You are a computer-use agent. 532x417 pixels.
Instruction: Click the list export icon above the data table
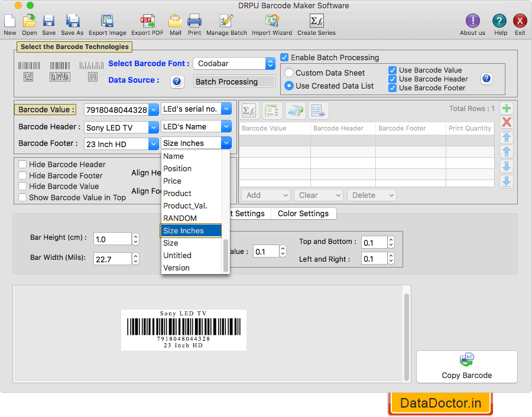(x=318, y=110)
